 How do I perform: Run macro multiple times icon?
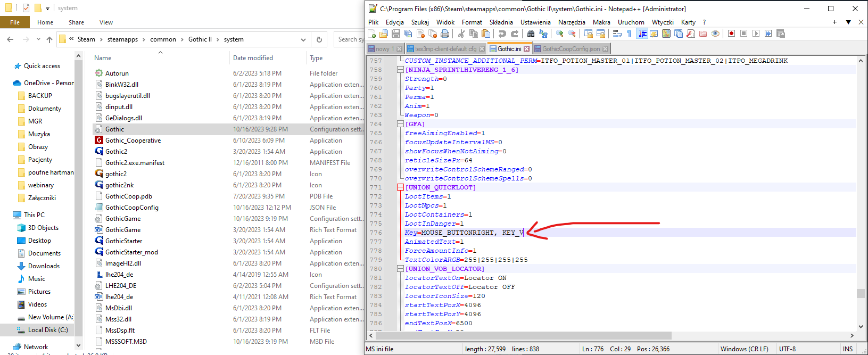pyautogui.click(x=768, y=34)
